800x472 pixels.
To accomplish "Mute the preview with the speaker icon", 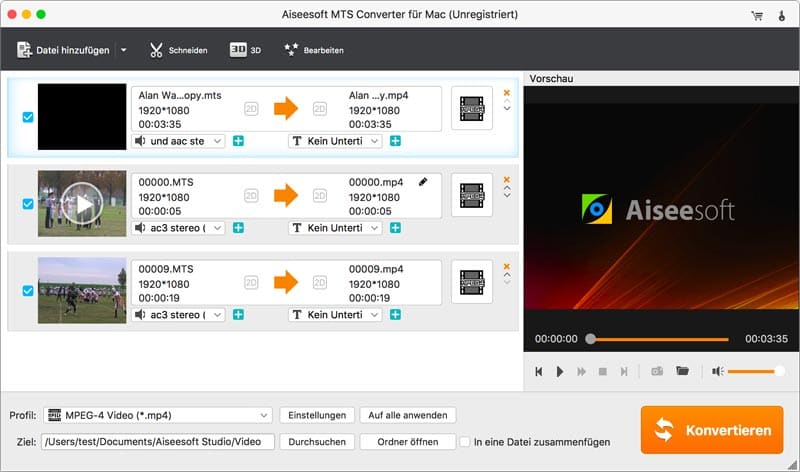I will click(717, 371).
